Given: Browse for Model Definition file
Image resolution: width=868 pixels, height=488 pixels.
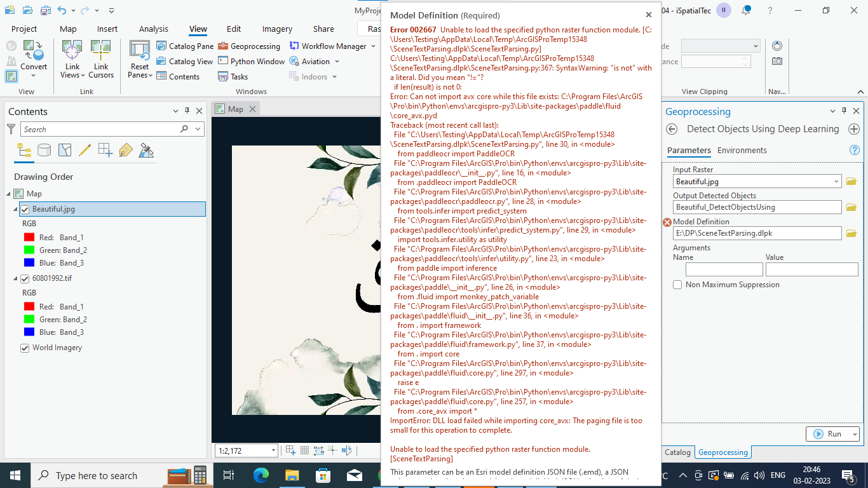Looking at the screenshot, I should click(851, 233).
